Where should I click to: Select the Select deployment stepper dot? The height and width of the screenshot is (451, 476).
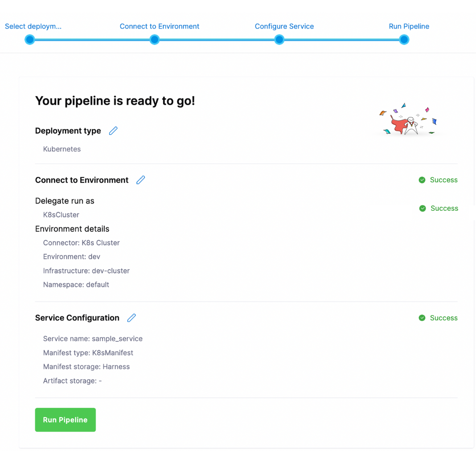point(29,39)
